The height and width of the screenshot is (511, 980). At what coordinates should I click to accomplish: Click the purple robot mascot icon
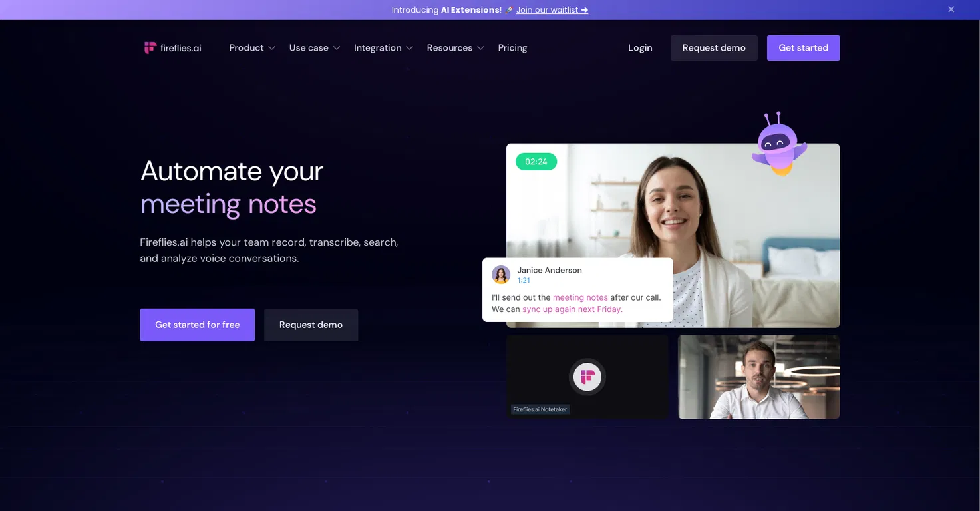(778, 144)
